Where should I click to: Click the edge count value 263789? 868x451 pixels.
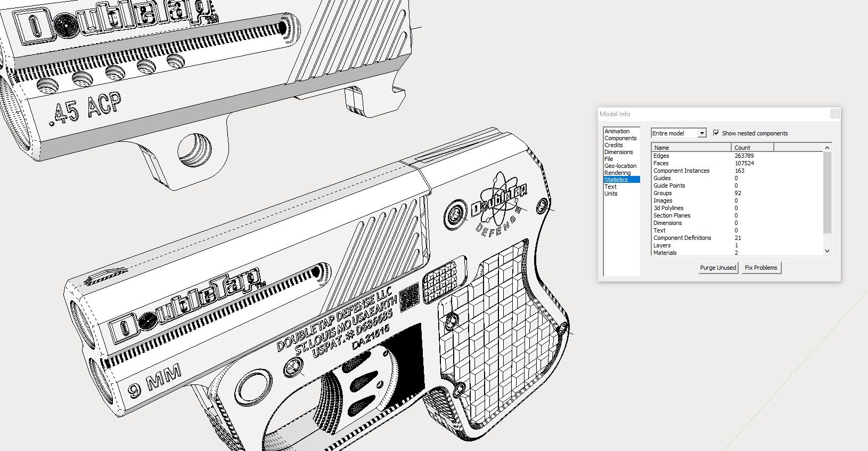click(x=744, y=156)
